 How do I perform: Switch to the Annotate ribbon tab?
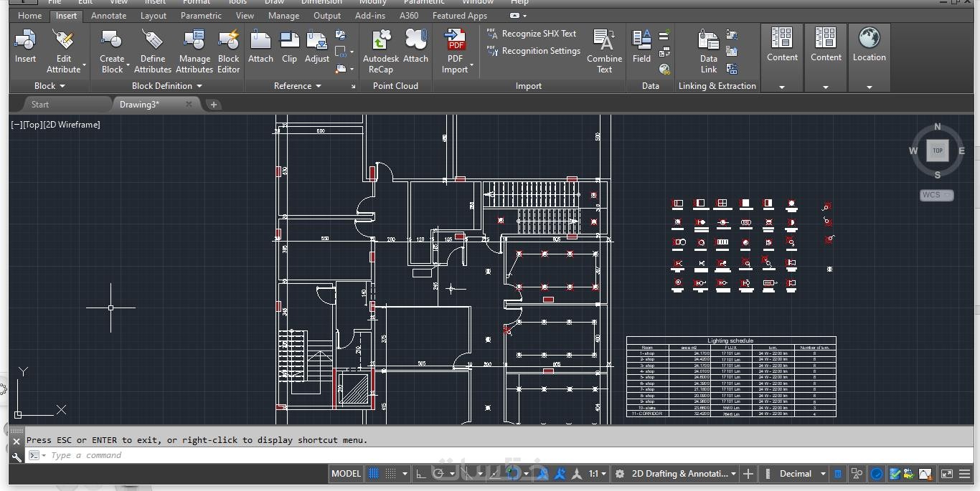point(108,16)
